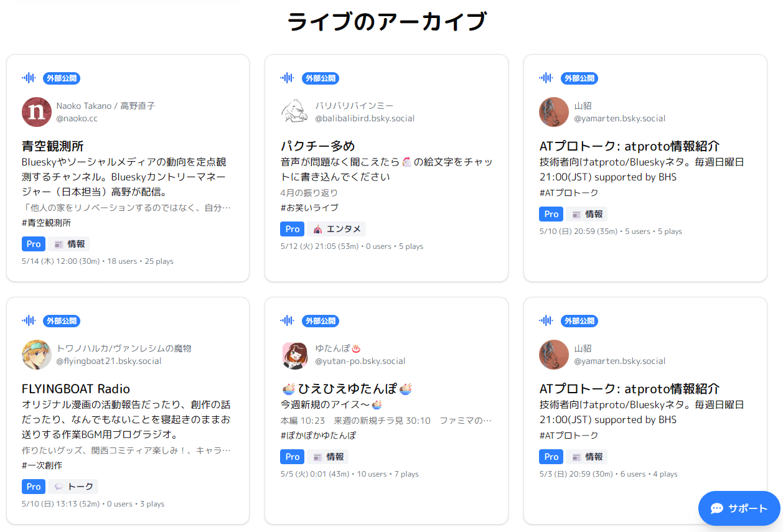Open ゆたんぽ profile avatar

295,355
